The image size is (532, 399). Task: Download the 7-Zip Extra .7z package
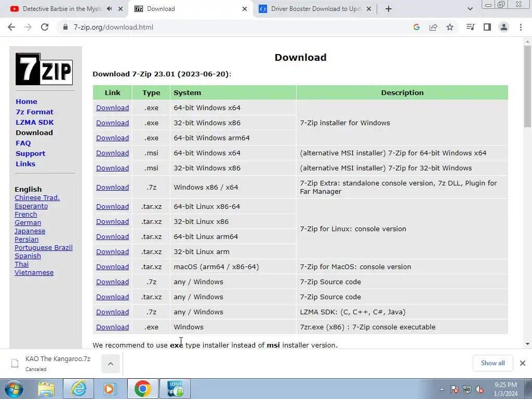pyautogui.click(x=112, y=187)
